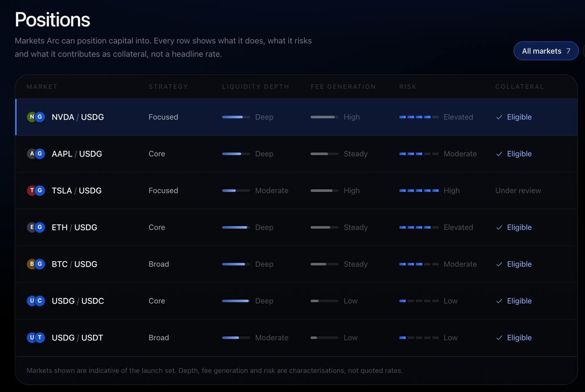Click Focused strategy in NVDA row
Screen dimensions: 585x392
tap(163, 117)
